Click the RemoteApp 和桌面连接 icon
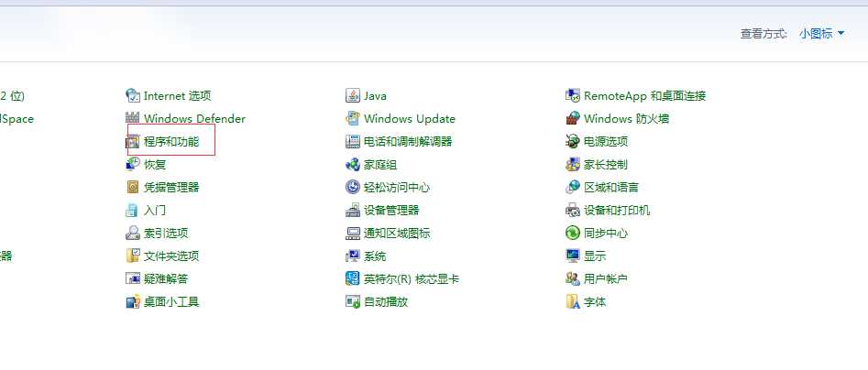The image size is (868, 370). (x=572, y=95)
